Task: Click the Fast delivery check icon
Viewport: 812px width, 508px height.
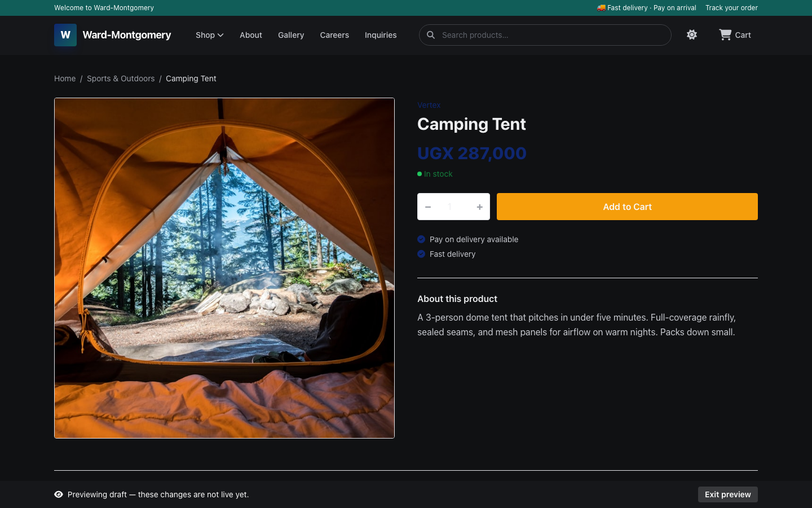Action: pyautogui.click(x=421, y=254)
